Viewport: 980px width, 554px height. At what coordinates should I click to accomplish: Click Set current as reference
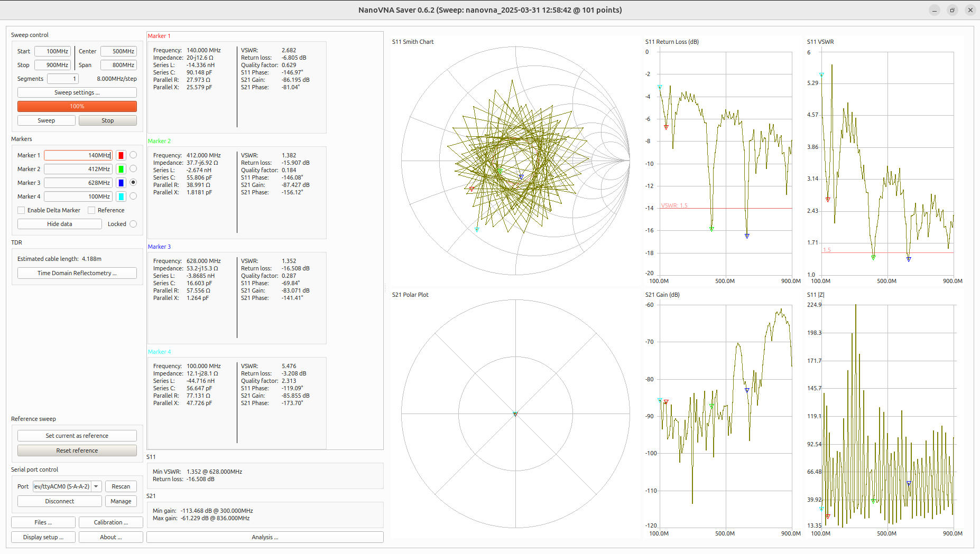(x=77, y=436)
